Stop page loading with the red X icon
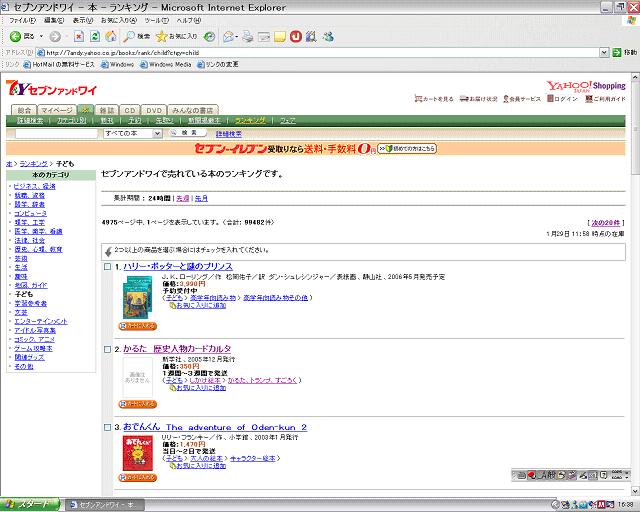640x512 pixels. [79, 37]
